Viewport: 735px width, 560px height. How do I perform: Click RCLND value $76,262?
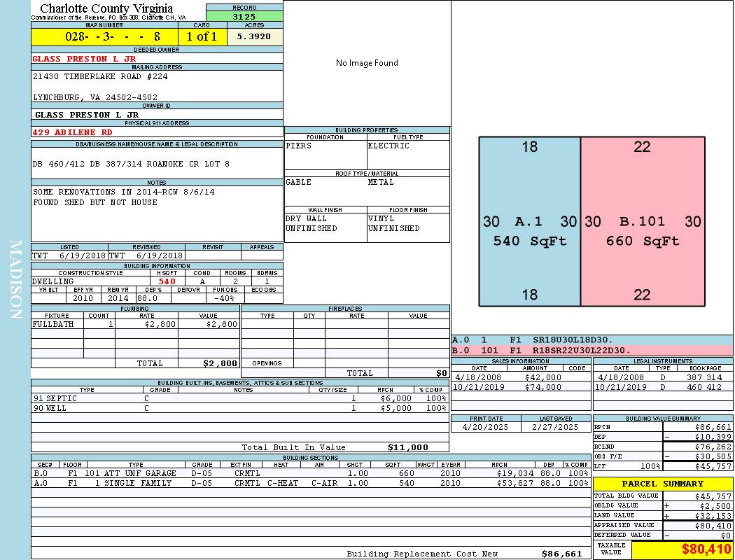(713, 447)
